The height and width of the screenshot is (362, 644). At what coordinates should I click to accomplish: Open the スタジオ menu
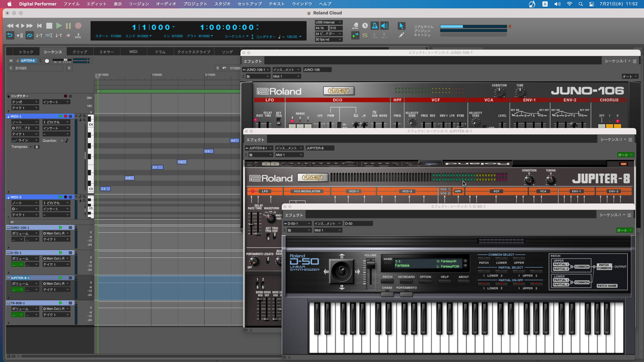[x=222, y=4]
